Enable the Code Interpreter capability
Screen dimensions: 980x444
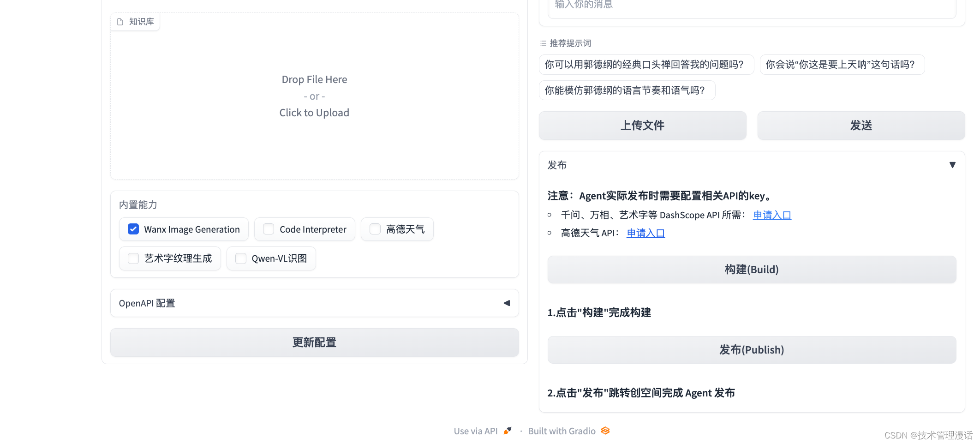tap(268, 229)
